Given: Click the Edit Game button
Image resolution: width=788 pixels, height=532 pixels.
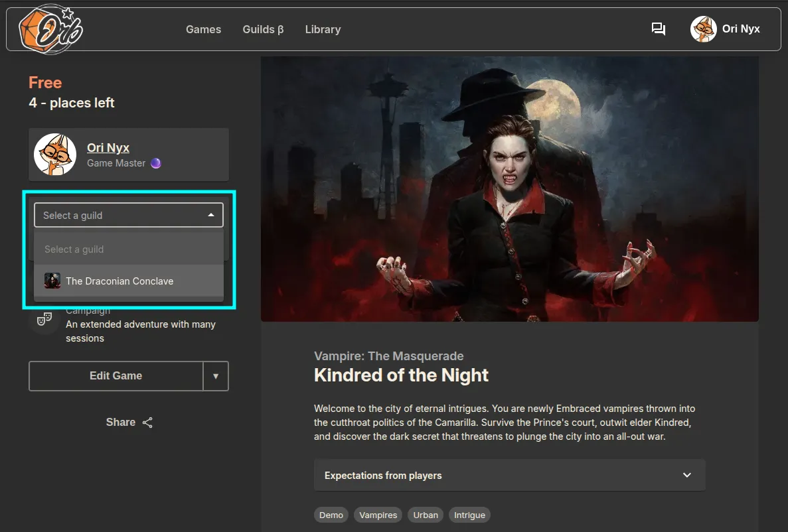Looking at the screenshot, I should (116, 375).
